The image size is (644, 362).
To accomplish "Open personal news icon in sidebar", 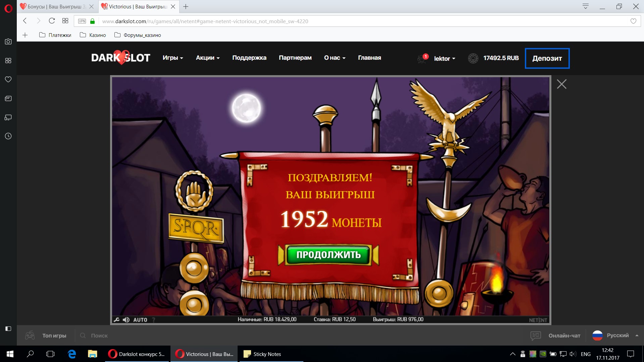I will pos(8,99).
